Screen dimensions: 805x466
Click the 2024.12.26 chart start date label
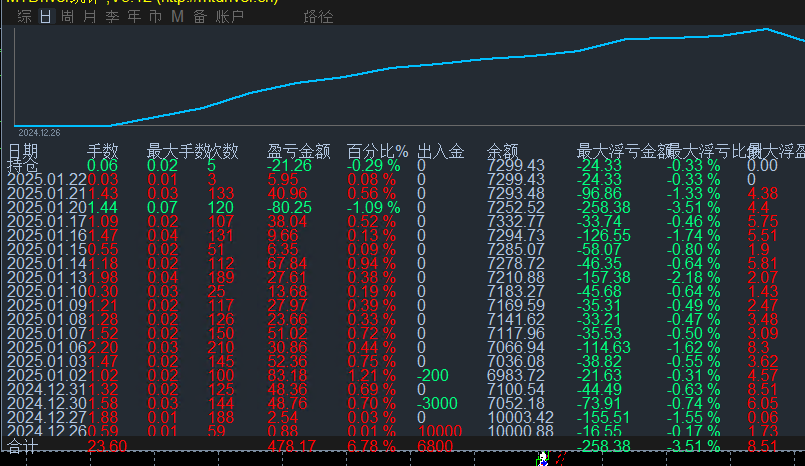click(x=40, y=133)
